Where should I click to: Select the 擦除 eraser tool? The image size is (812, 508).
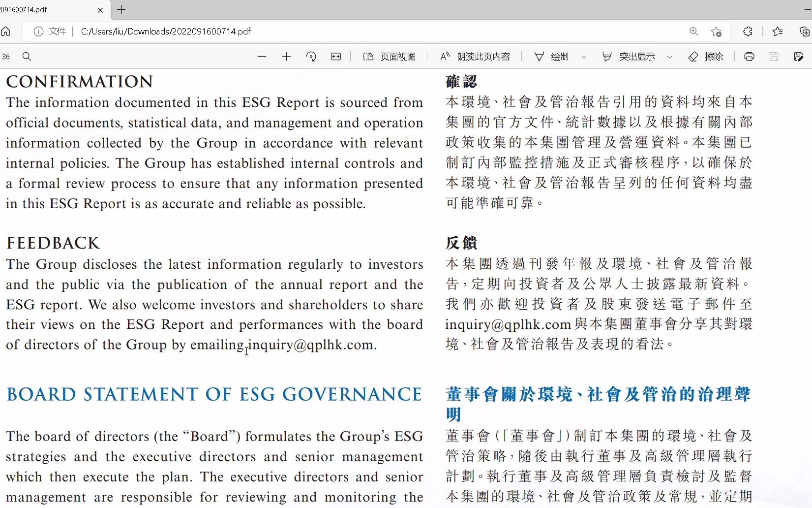pyautogui.click(x=706, y=57)
